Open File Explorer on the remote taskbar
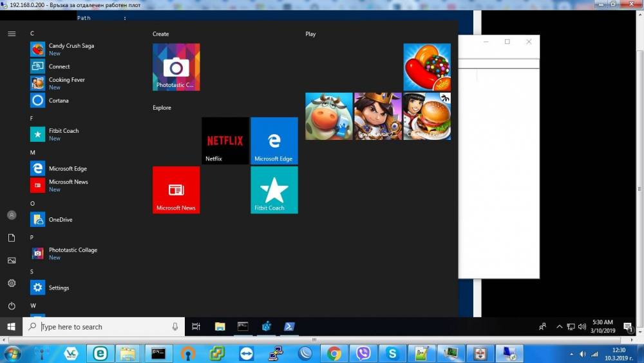Image resolution: width=644 pixels, height=363 pixels. click(220, 327)
